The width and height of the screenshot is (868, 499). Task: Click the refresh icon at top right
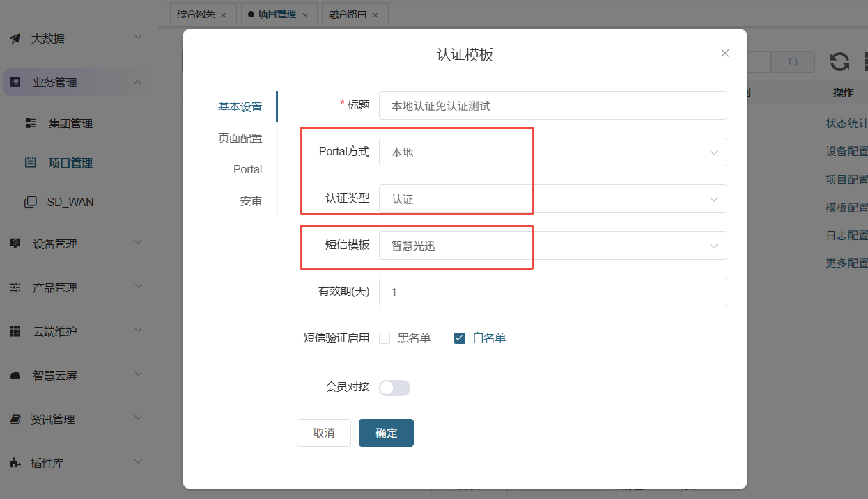839,62
